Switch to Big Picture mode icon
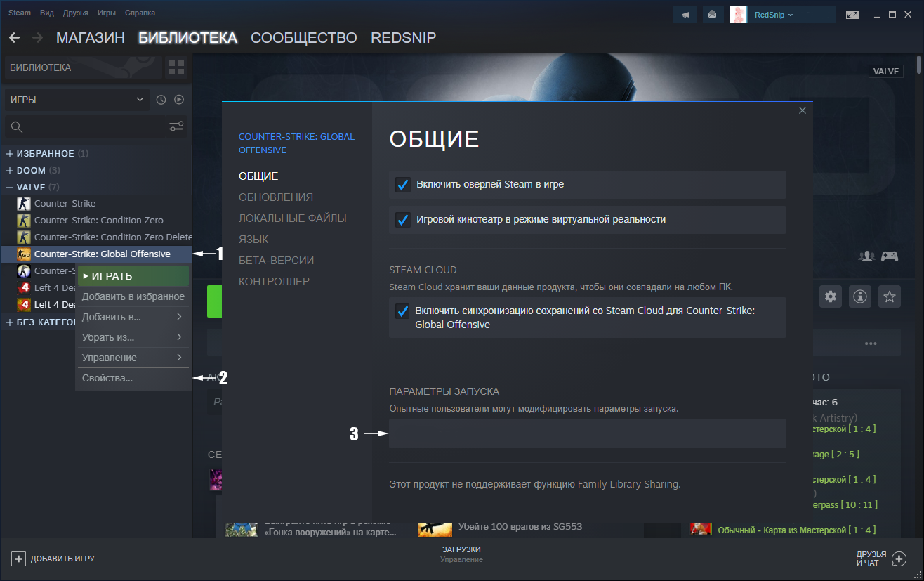This screenshot has width=924, height=581. [852, 14]
